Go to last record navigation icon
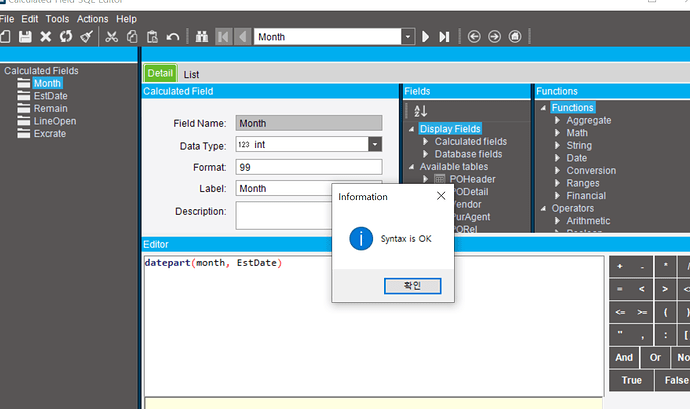The height and width of the screenshot is (409, 690). point(444,37)
